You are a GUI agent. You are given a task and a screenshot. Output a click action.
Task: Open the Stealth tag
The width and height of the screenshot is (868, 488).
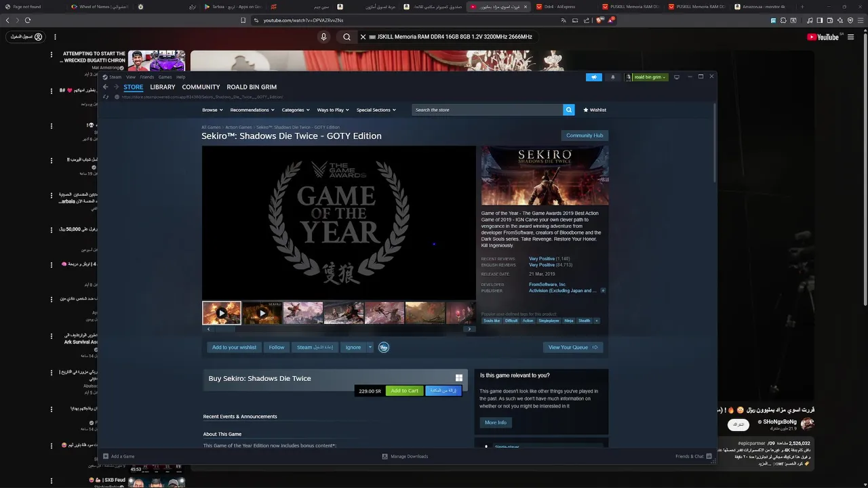pos(585,321)
